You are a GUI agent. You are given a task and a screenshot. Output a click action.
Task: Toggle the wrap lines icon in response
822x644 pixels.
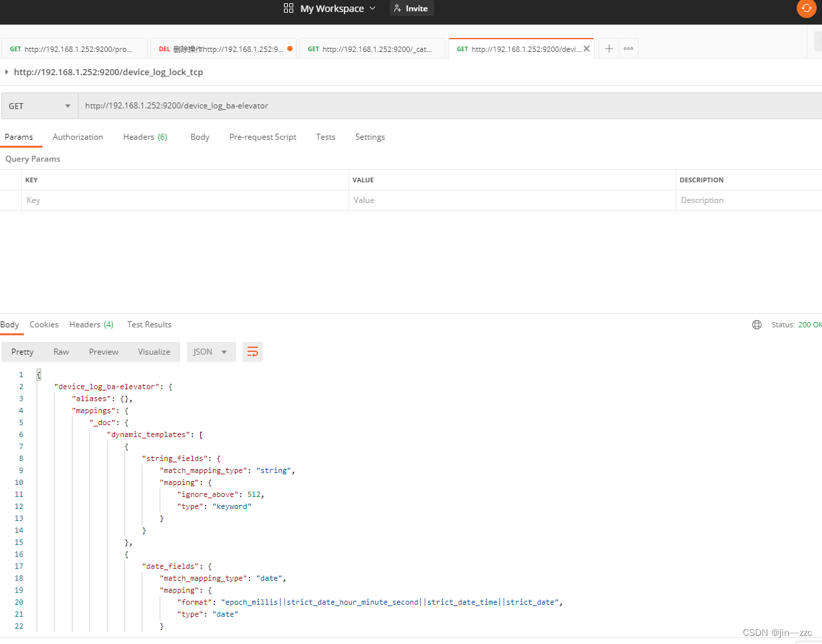pyautogui.click(x=253, y=352)
